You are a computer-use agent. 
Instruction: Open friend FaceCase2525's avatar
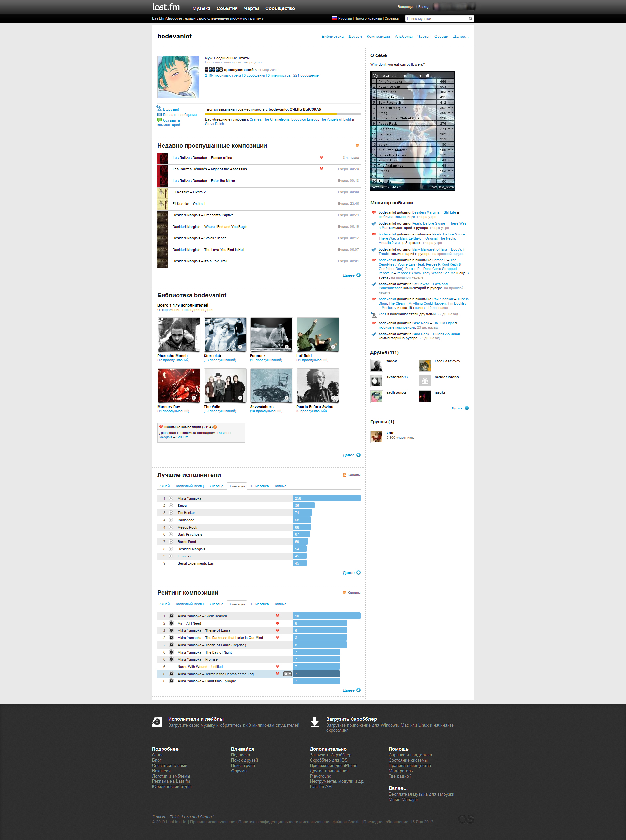[x=425, y=366]
